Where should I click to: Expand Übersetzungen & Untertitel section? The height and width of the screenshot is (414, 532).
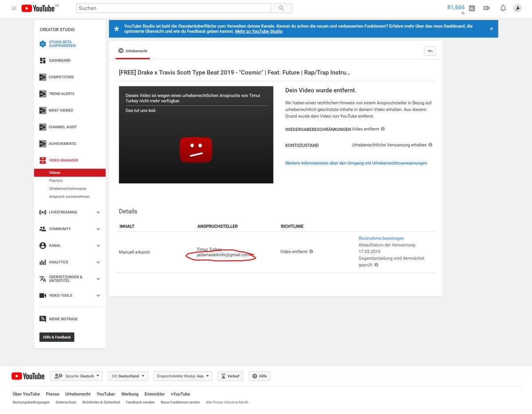click(x=98, y=279)
